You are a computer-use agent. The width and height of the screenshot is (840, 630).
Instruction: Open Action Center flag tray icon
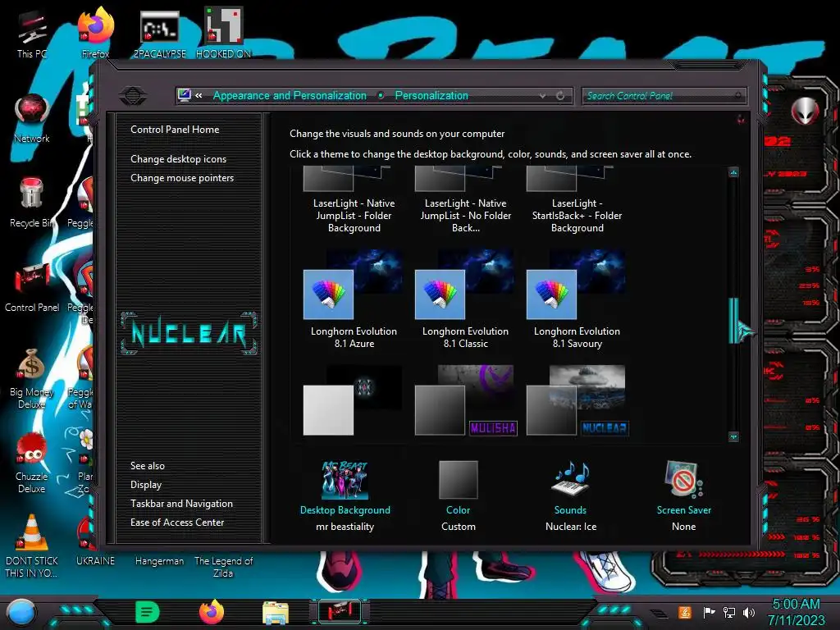(x=709, y=612)
